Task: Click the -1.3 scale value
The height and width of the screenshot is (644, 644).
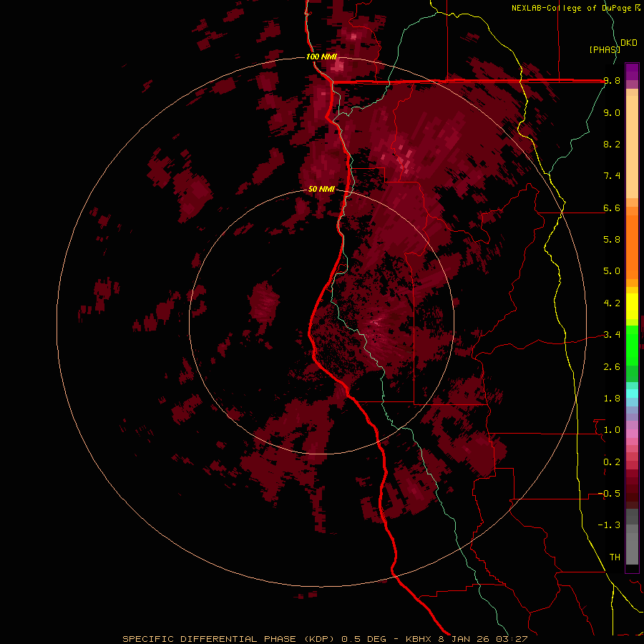Action: [609, 525]
